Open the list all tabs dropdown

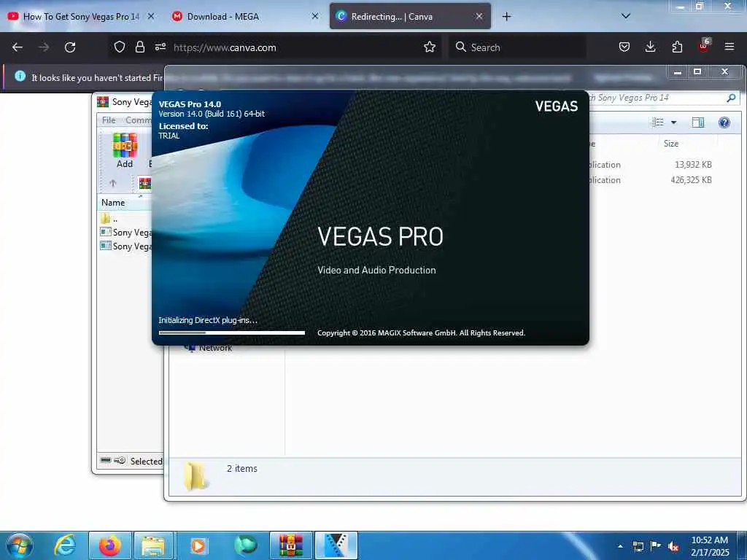(x=626, y=16)
